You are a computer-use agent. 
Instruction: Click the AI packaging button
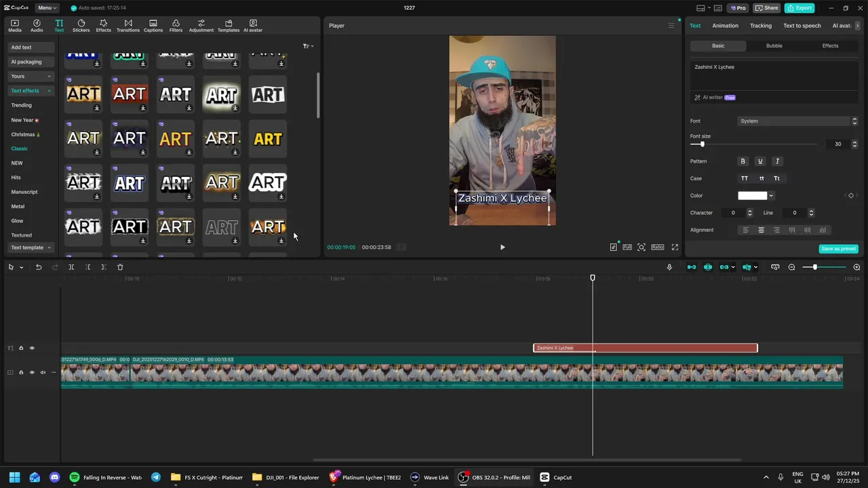(x=31, y=62)
